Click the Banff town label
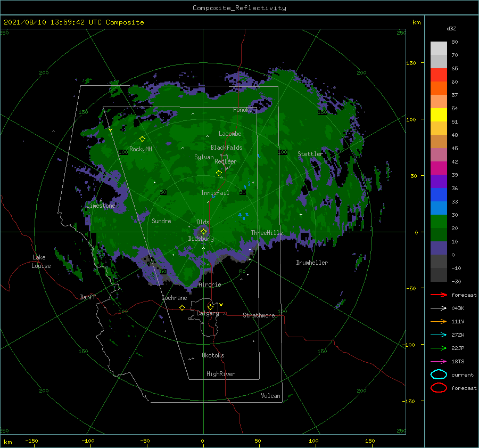 point(88,297)
